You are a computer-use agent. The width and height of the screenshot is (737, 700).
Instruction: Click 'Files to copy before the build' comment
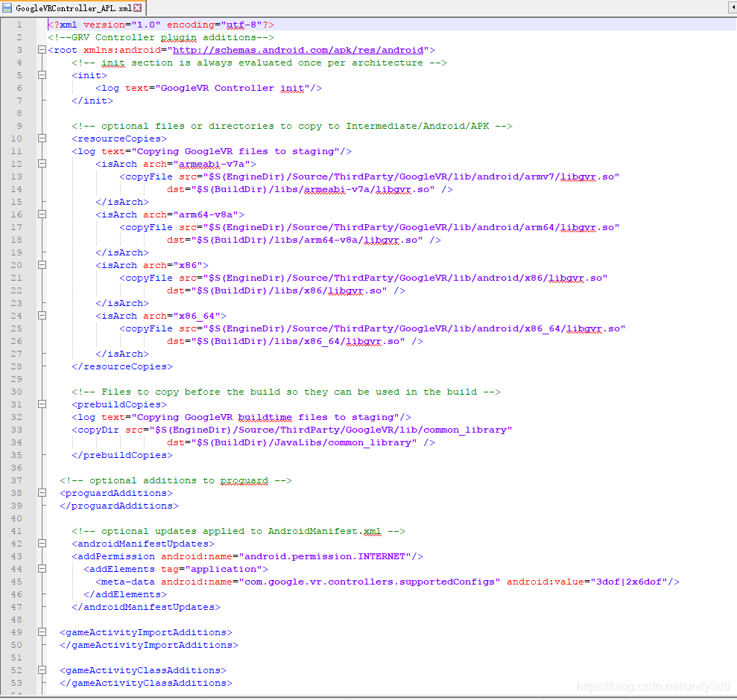285,392
